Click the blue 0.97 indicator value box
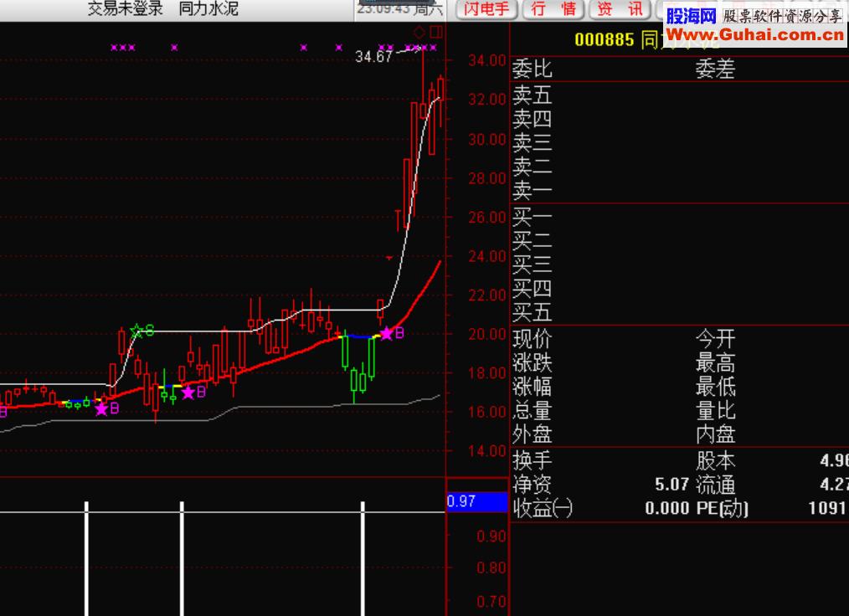 (x=477, y=502)
